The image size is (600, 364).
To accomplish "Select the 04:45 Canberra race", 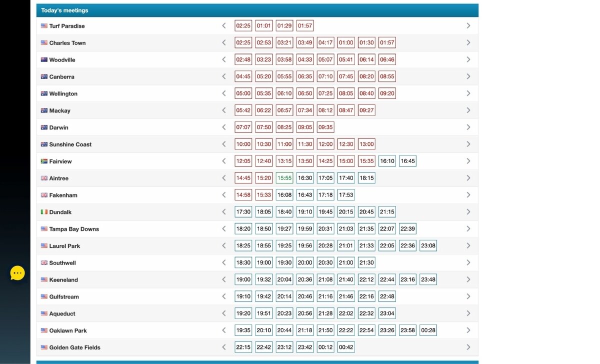I will click(243, 76).
